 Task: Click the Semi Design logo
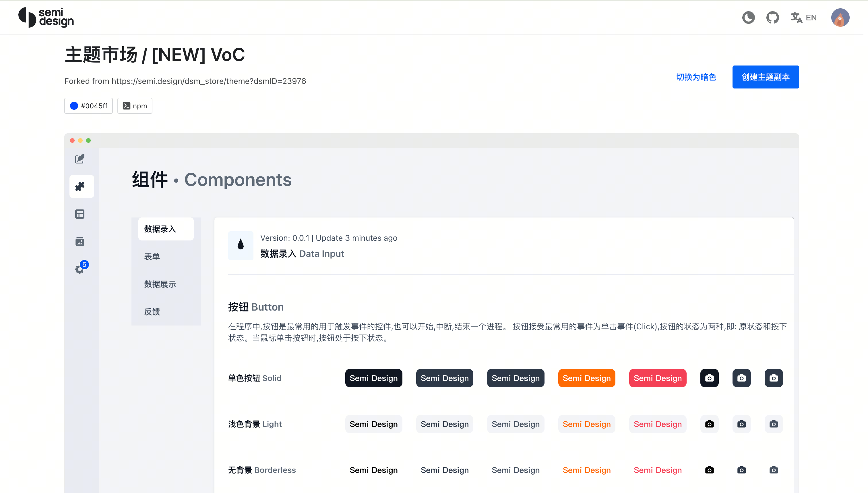pos(46,17)
